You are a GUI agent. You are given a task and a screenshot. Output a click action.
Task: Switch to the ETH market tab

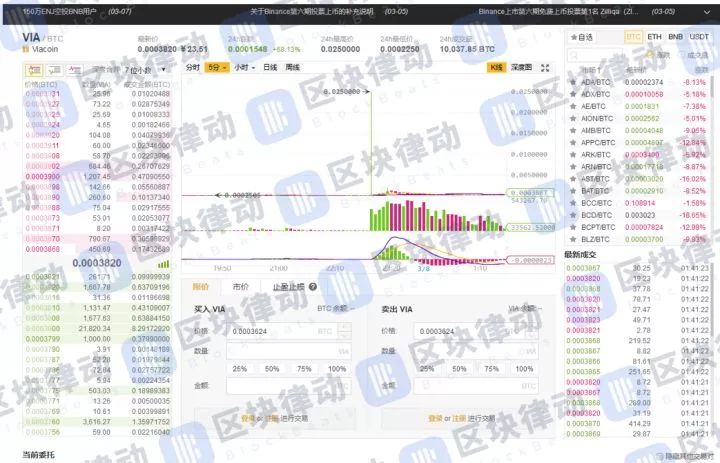tap(654, 37)
